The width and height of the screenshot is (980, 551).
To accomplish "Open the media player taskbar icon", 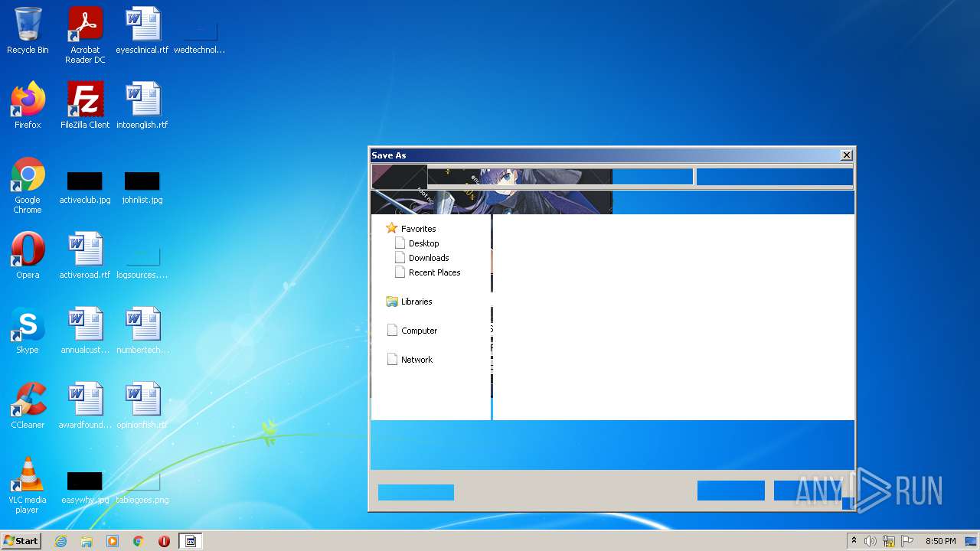I will pyautogui.click(x=113, y=541).
